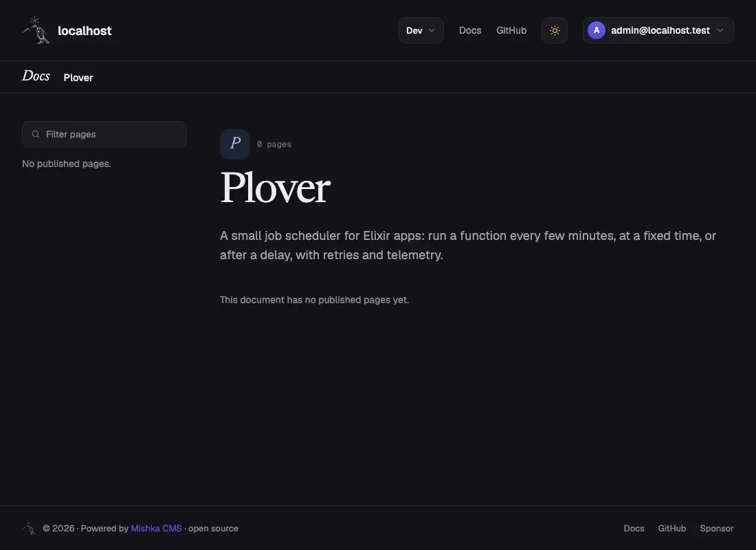Click the purple 'A' user avatar
This screenshot has height=550, width=756.
(597, 30)
